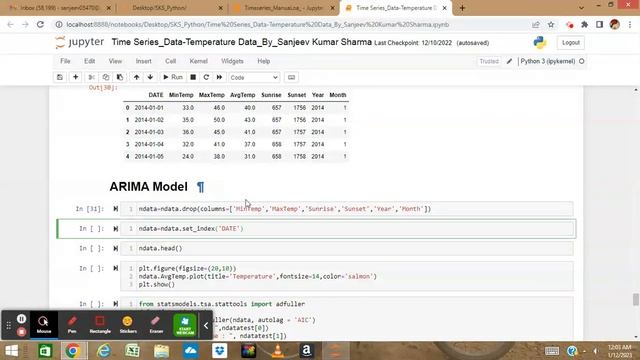Restart the kernel with the circular arrow icon
The width and height of the screenshot is (640, 360).
tap(206, 77)
